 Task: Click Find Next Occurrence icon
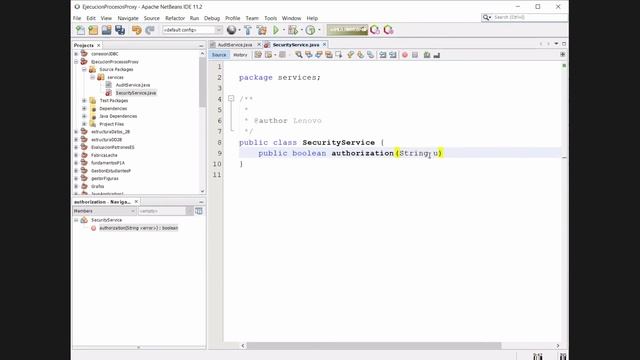(319, 55)
